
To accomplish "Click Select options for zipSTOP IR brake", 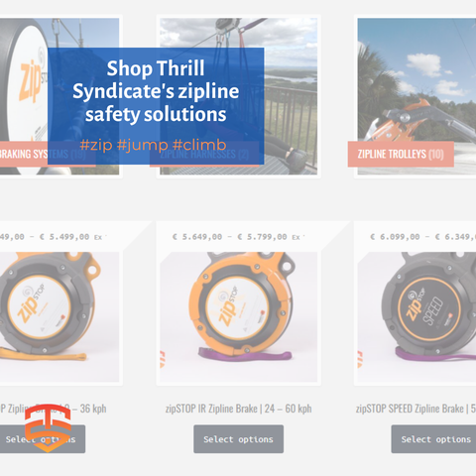I will coord(238,439).
